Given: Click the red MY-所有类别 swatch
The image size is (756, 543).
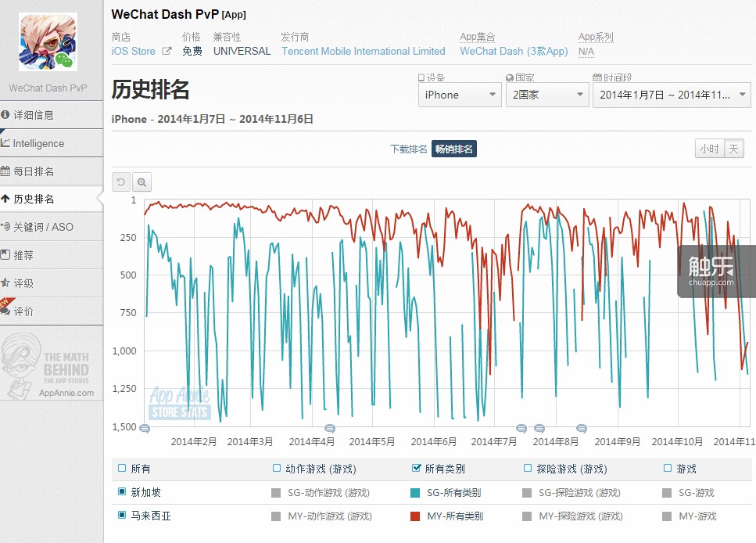Looking at the screenshot, I should (x=414, y=516).
